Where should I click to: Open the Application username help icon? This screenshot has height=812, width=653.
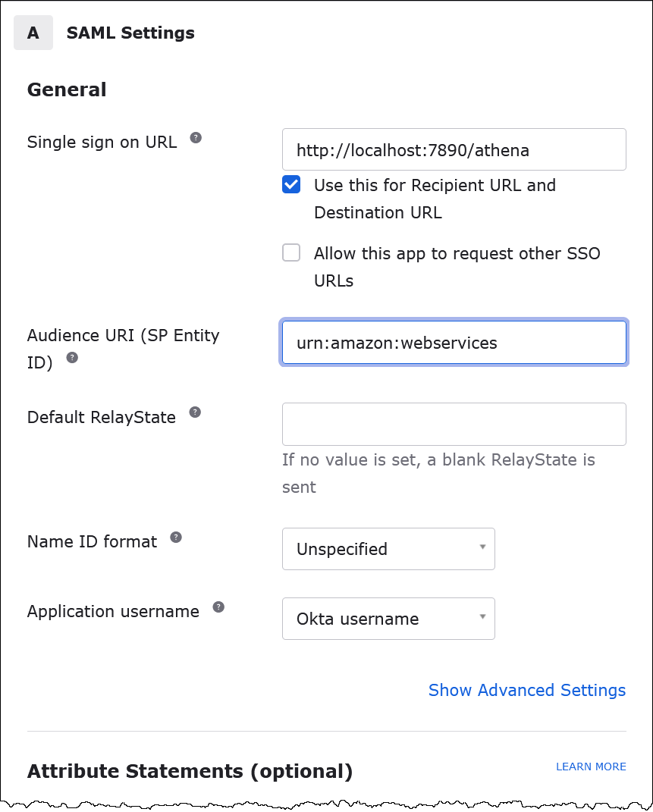click(x=219, y=606)
